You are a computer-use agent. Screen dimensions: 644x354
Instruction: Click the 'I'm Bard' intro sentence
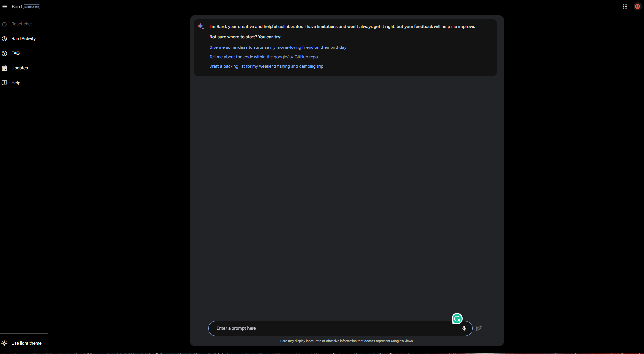point(342,27)
